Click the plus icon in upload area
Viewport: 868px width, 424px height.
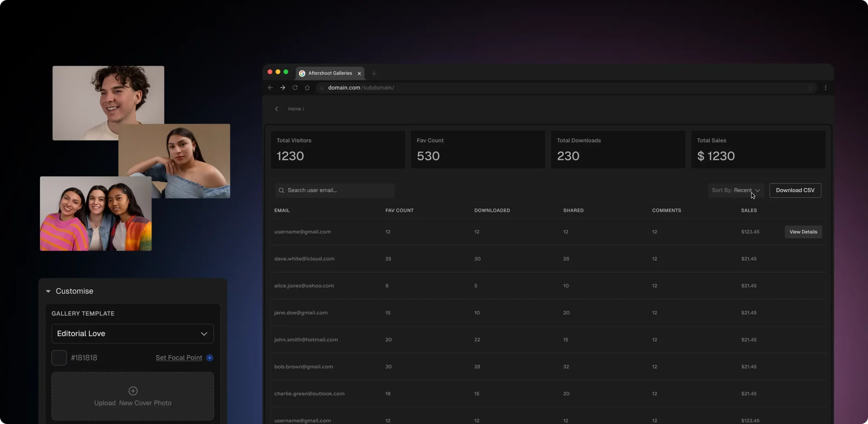133,391
